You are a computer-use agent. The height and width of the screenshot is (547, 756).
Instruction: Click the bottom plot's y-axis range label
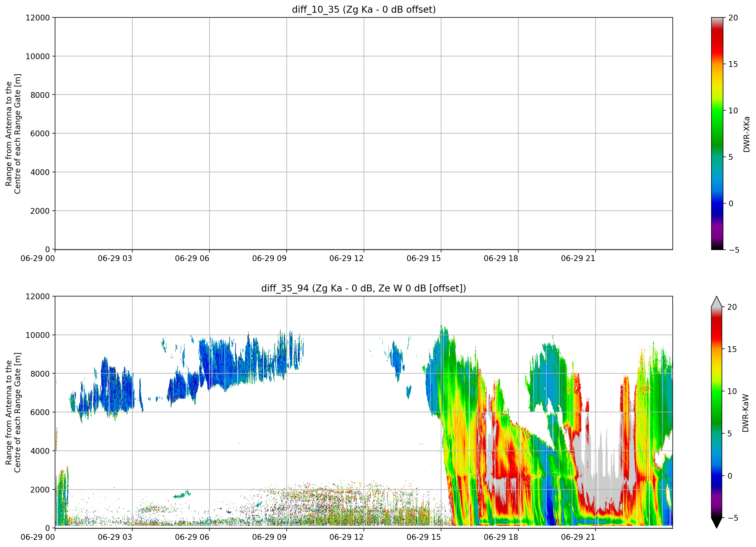(13, 412)
